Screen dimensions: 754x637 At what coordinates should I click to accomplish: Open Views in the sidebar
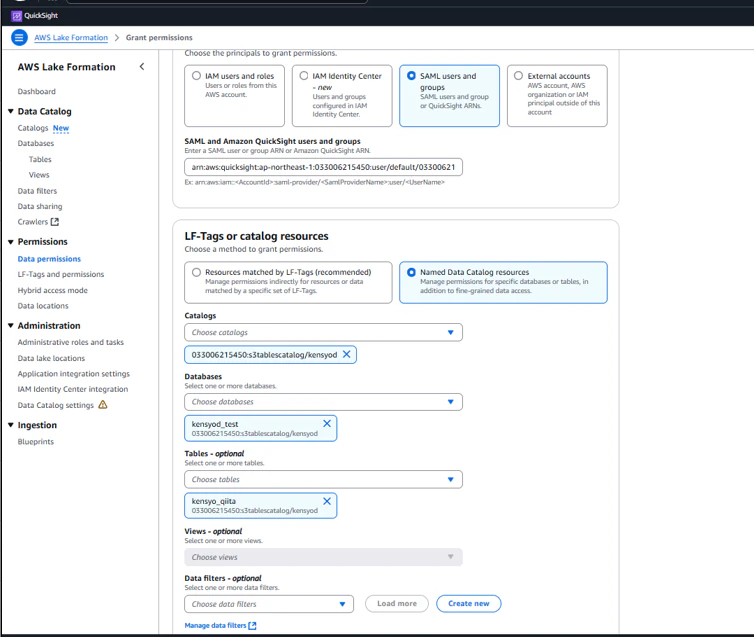(39, 175)
